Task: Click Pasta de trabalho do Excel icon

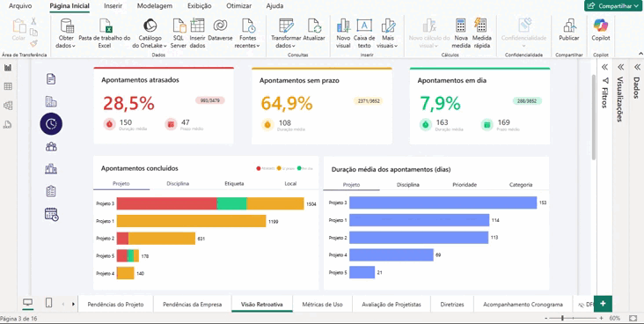Action: 106,26
